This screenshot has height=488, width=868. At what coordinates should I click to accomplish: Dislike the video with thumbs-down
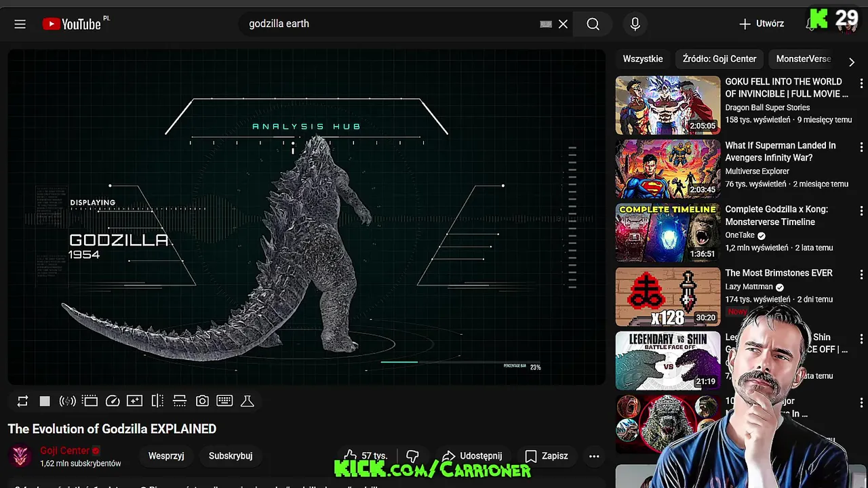pyautogui.click(x=412, y=456)
